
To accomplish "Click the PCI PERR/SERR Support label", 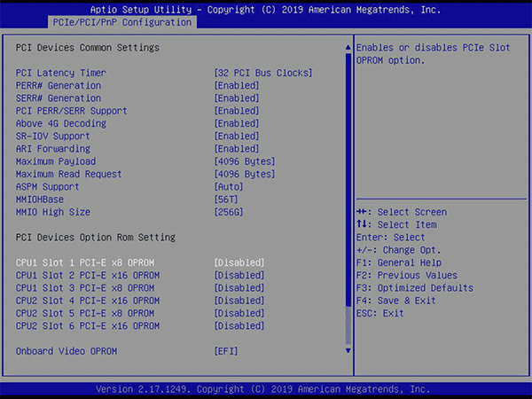I will click(72, 111).
